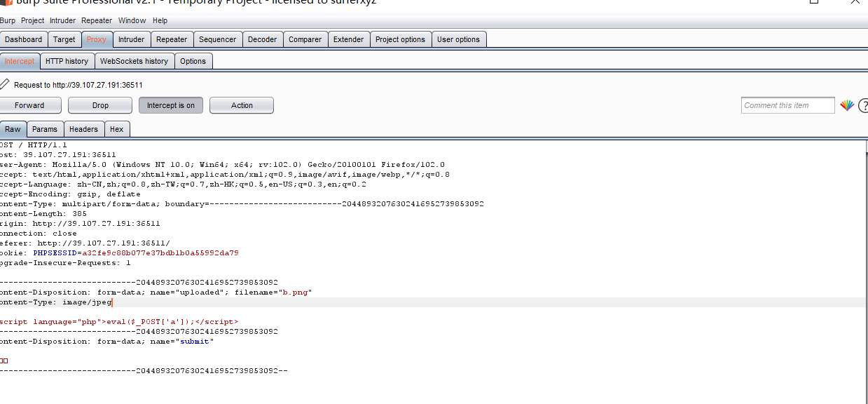
Task: Open the Project menu
Action: pos(32,20)
